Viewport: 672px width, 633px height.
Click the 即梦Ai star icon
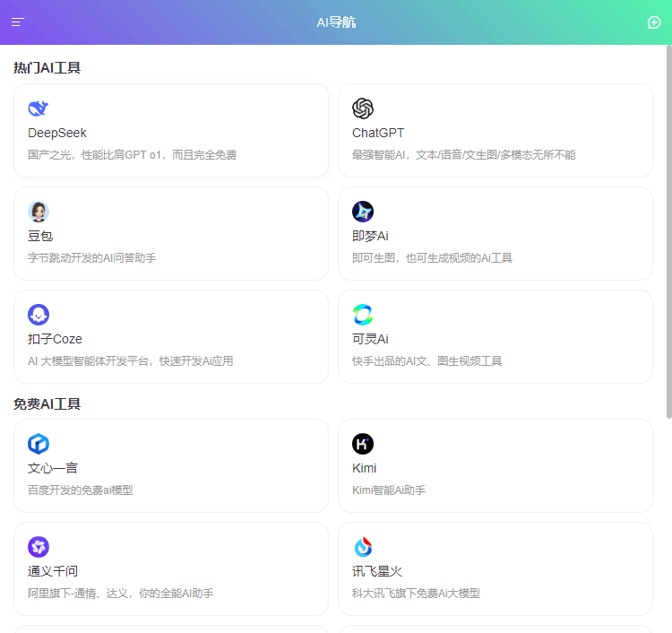pos(363,212)
